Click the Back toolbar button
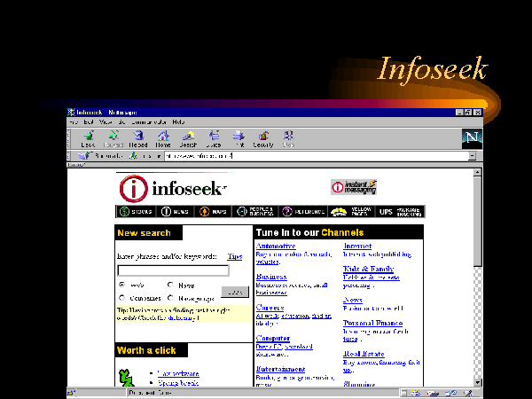This screenshot has width=532, height=399. [88, 138]
